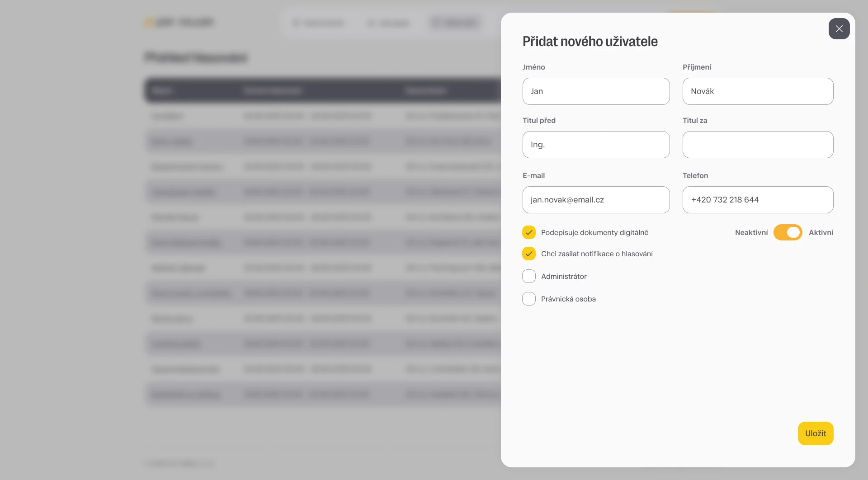The height and width of the screenshot is (480, 868).
Task: Click the 'Aktivní' label beside the switch
Action: click(821, 232)
